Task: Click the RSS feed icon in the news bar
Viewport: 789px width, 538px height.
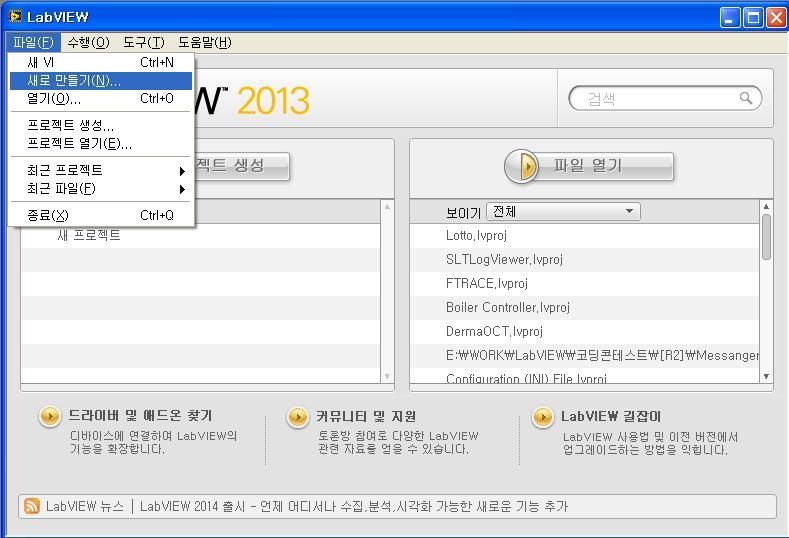Action: [32, 506]
